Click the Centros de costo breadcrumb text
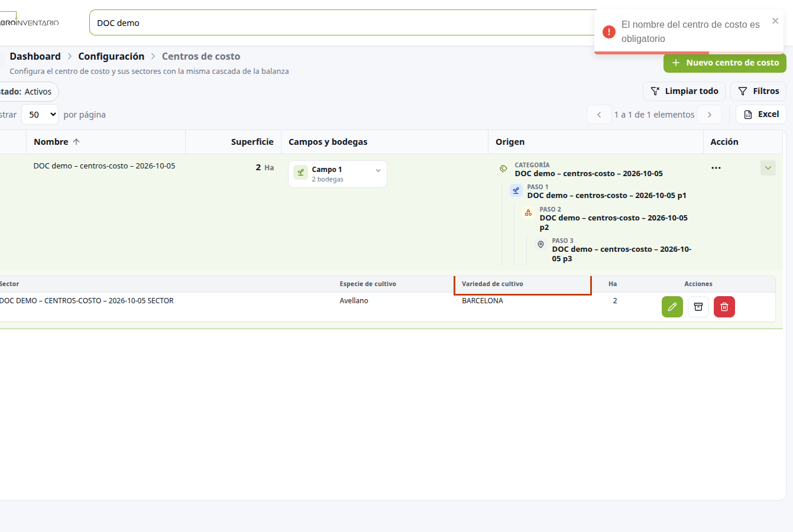The image size is (793, 532). pyautogui.click(x=201, y=56)
